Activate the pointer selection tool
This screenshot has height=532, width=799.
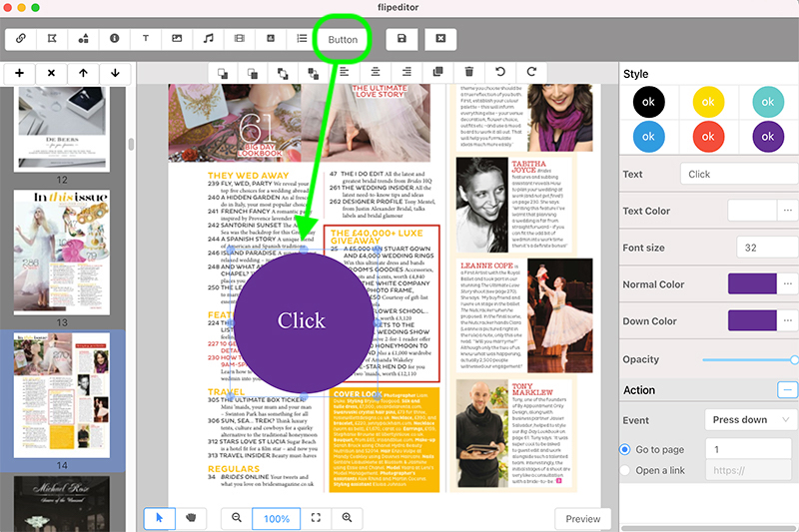point(160,518)
